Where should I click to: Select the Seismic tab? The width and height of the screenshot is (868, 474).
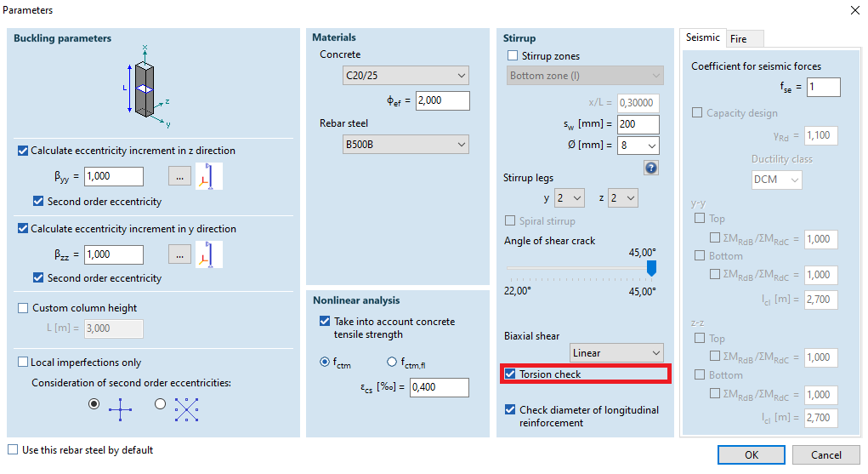pyautogui.click(x=703, y=37)
